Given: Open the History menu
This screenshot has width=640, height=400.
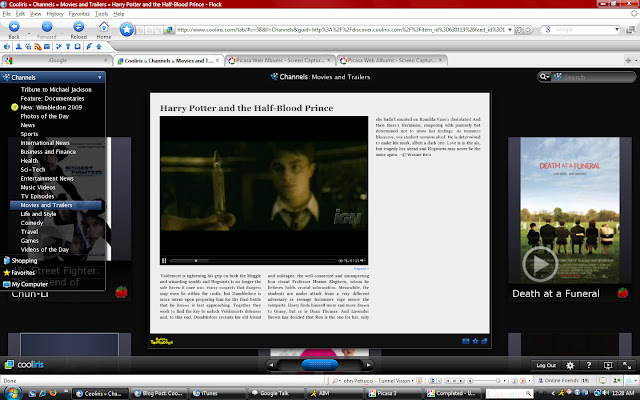Looking at the screenshot, I should (55, 14).
